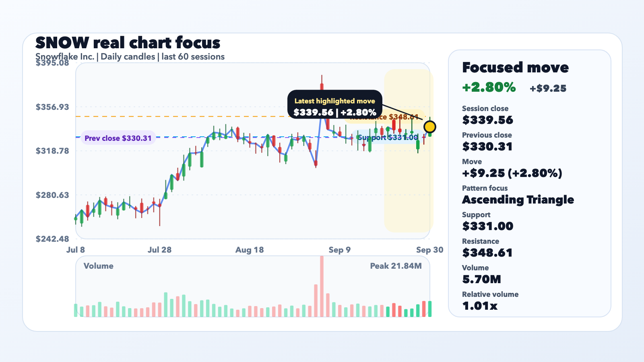Click the $356.93 price axis label
The image size is (644, 362).
52,107
